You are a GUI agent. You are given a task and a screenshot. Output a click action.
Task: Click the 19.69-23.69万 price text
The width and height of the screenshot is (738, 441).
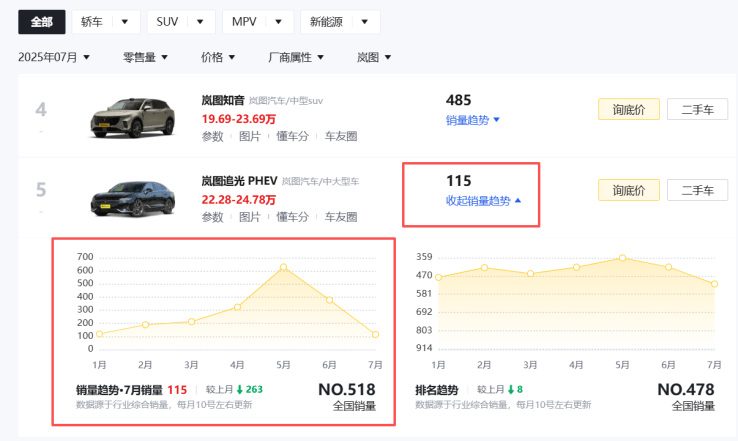(239, 119)
